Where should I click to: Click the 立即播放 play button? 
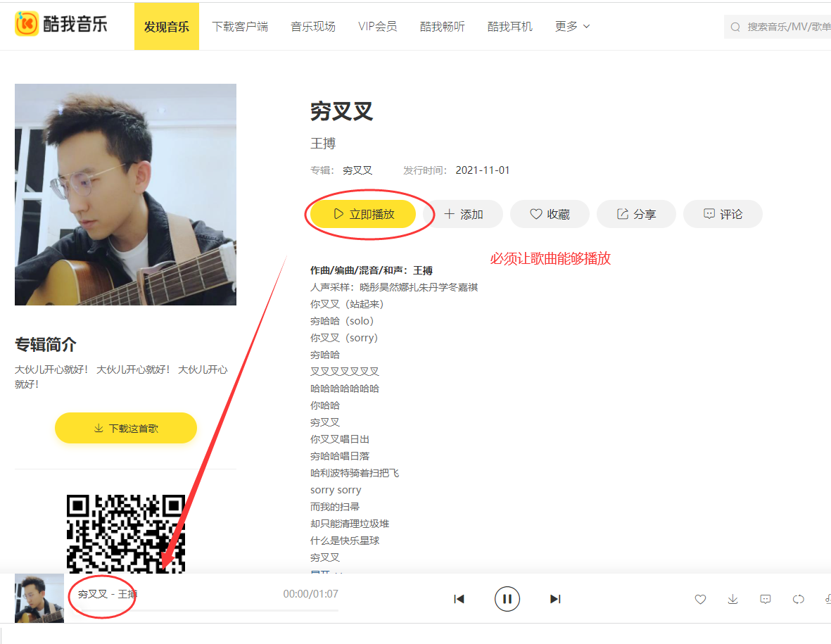coord(363,214)
